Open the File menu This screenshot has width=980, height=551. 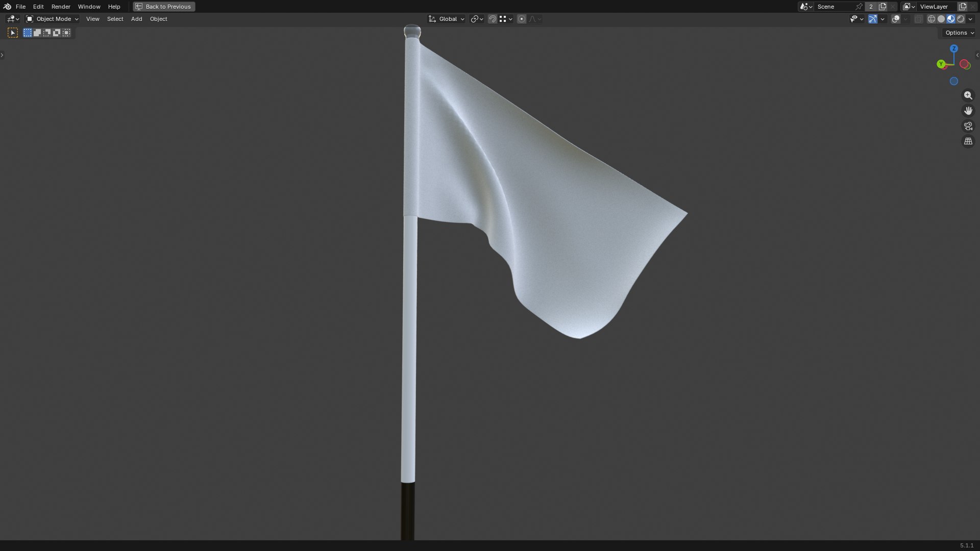click(x=20, y=7)
